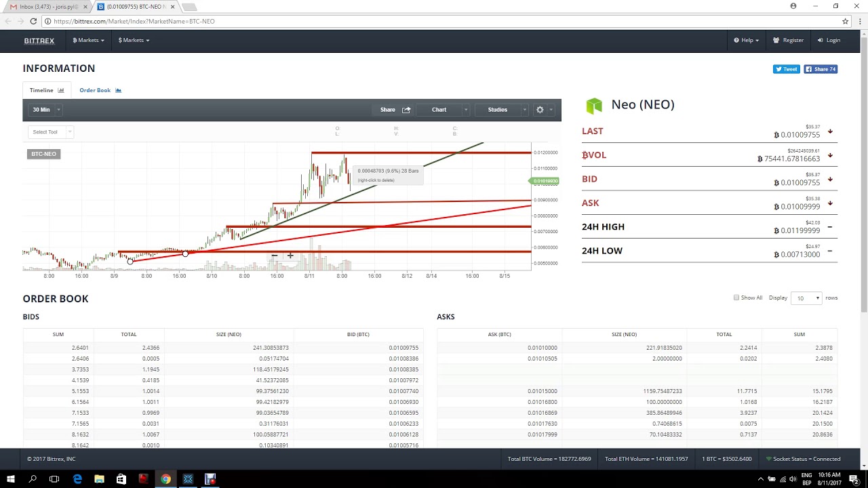The image size is (868, 488).
Task: Click ask size 1159.75487233
Action: pos(663,391)
